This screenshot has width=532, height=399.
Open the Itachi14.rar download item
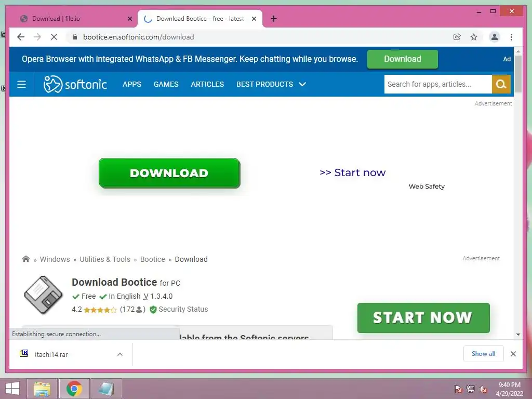pos(51,354)
